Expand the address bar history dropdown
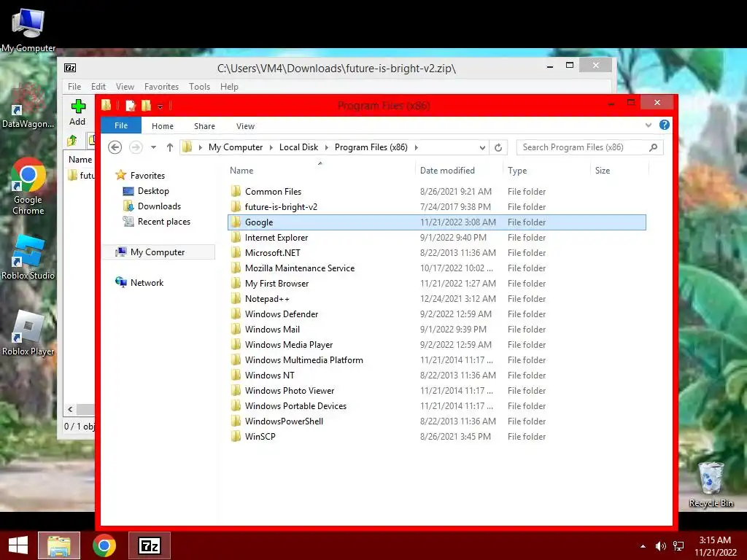The width and height of the screenshot is (747, 560). click(482, 147)
